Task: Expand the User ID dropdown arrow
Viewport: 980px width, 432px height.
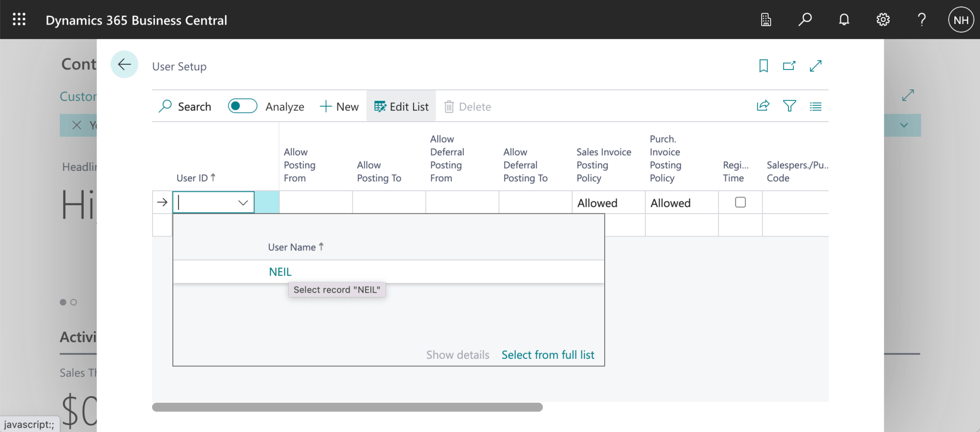Action: point(243,203)
